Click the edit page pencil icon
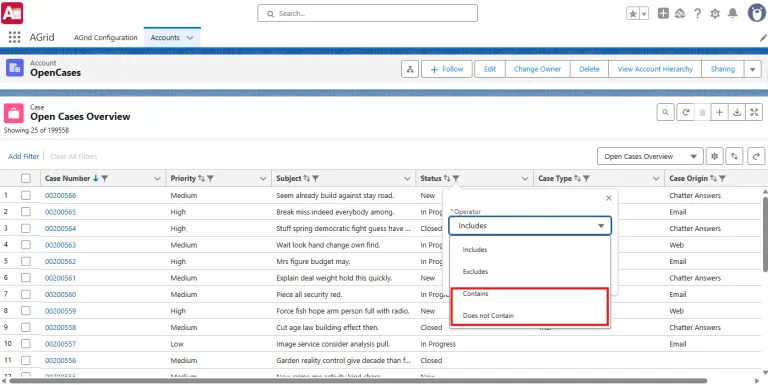 click(763, 38)
